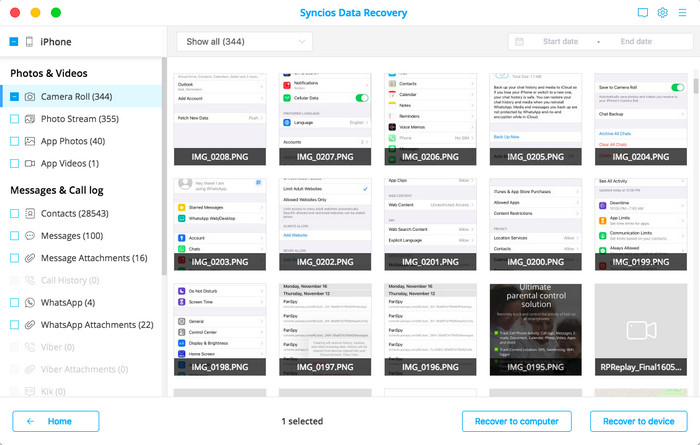The image size is (700, 445).
Task: Click the Message Attachments paperclip icon
Action: click(30, 258)
